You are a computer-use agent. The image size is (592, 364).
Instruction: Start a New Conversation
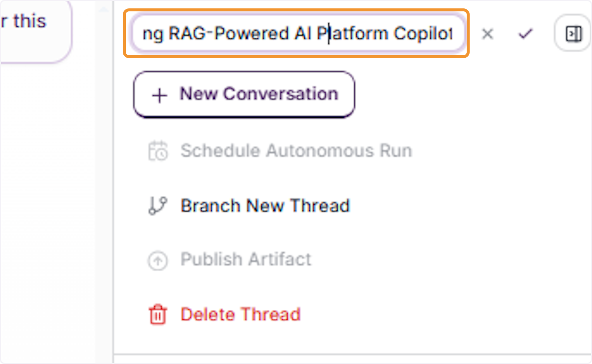pos(244,95)
